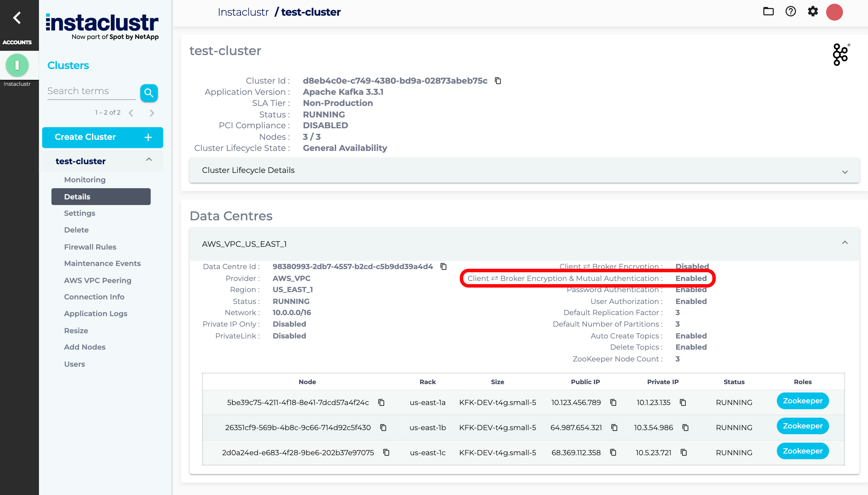The image size is (868, 495).
Task: Click the Apache Kafka logo icon
Action: click(840, 54)
